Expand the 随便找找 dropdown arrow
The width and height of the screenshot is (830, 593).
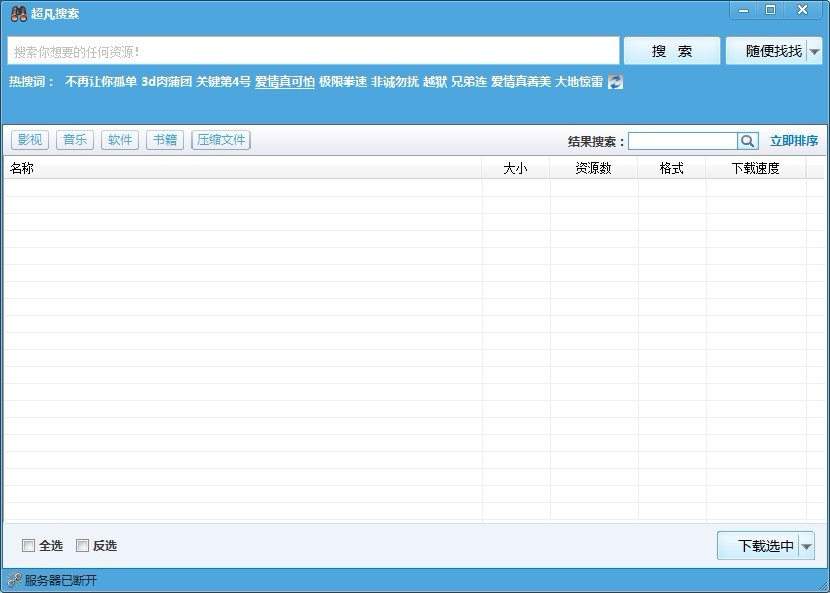tap(814, 51)
